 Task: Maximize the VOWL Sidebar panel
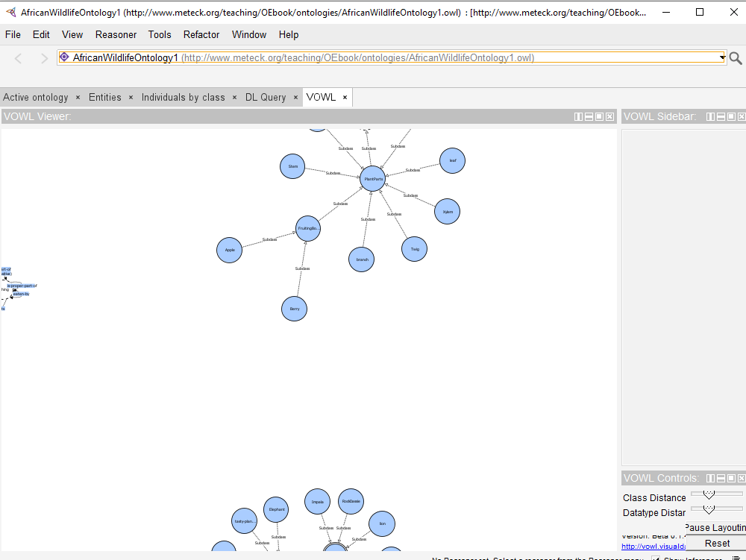pos(731,116)
